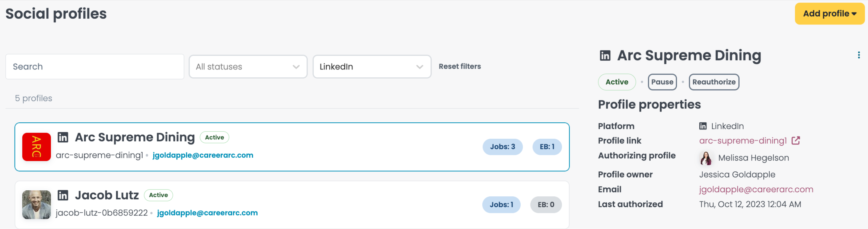Click Melissa Hegelson's avatar in Authorizing profile
Screen dimensions: 868x229
[706, 158]
